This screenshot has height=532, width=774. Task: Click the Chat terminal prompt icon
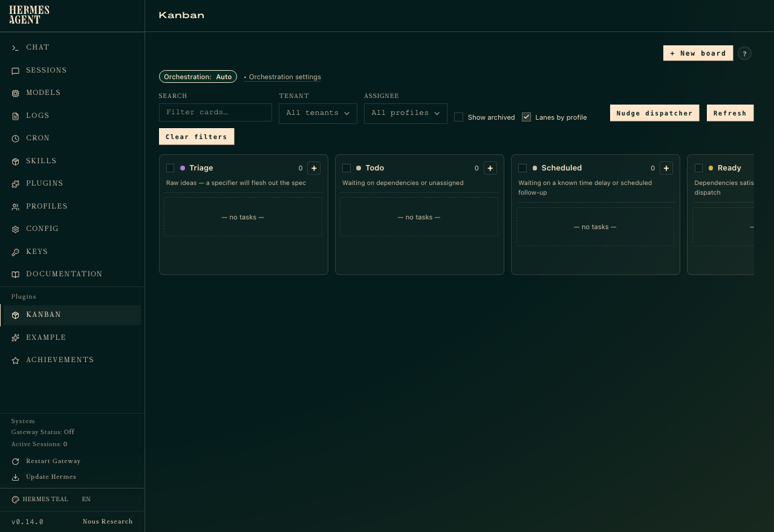coord(15,48)
